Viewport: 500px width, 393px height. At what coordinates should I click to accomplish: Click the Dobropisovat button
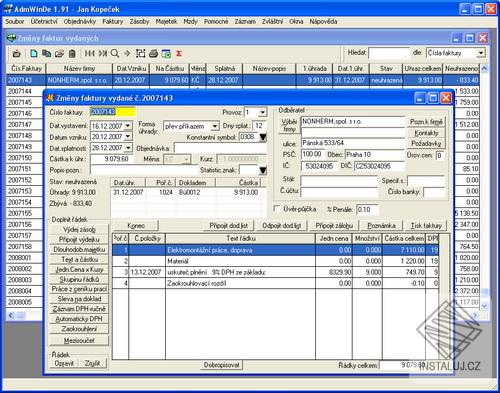222,365
